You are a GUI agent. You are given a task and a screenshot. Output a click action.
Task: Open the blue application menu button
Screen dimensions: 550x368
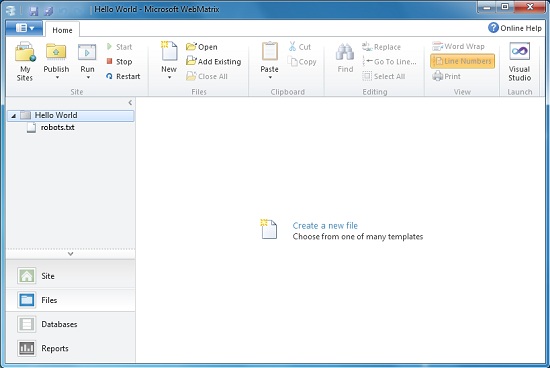click(x=24, y=28)
